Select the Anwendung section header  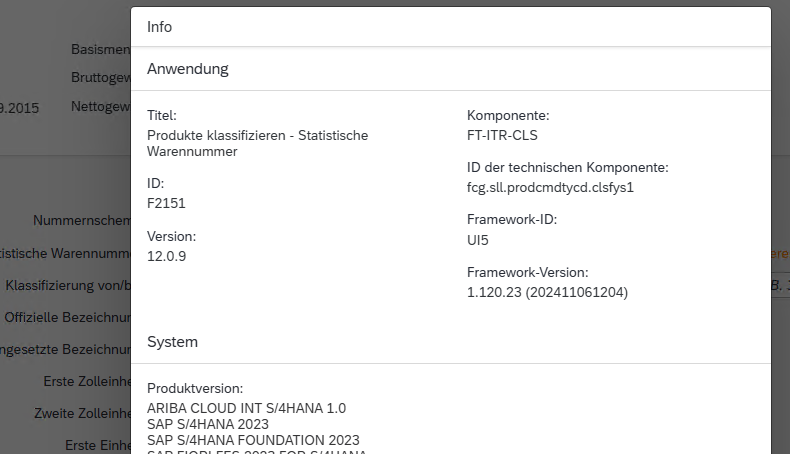188,69
